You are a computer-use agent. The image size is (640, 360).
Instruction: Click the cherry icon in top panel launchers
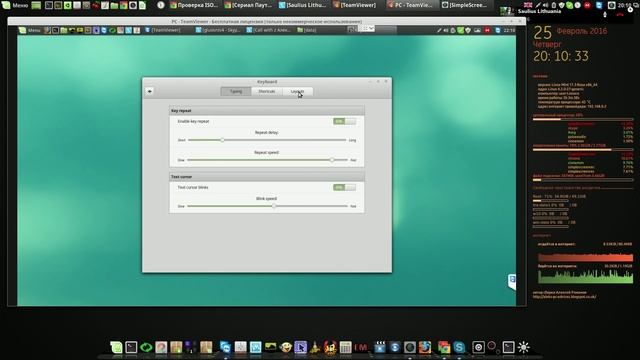coord(96,5)
